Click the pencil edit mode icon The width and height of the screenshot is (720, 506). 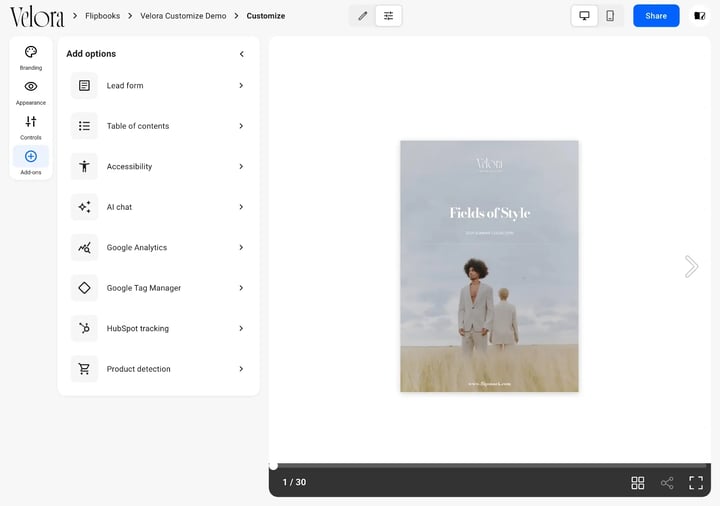tap(363, 16)
